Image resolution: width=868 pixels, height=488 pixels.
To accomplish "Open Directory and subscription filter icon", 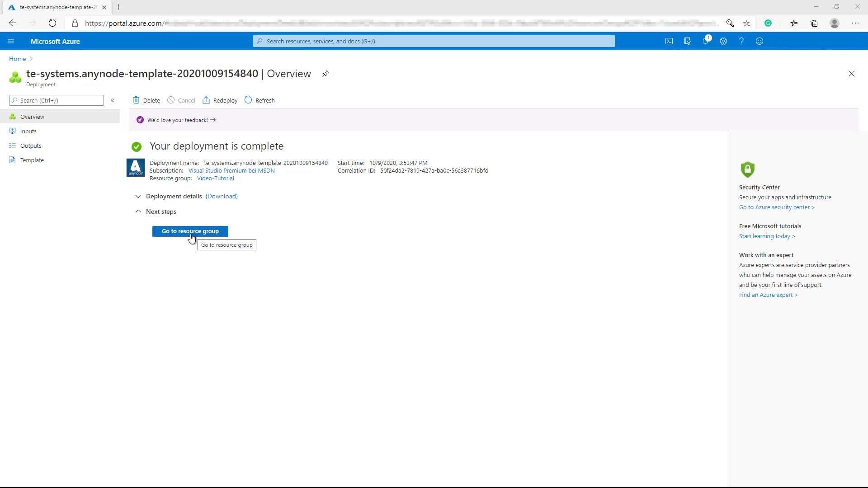I will (x=687, y=41).
